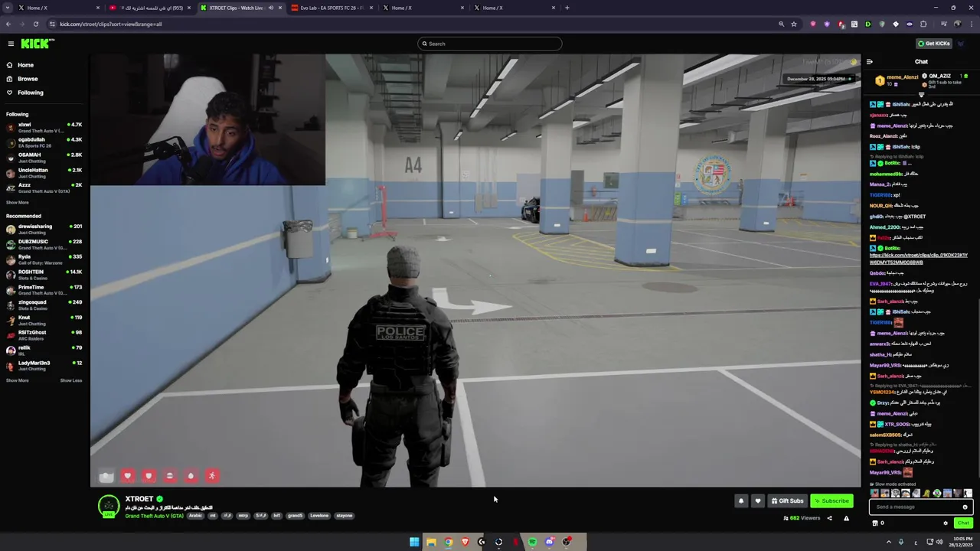The width and height of the screenshot is (980, 551).
Task: Open browser Extensions puzzle icon
Action: pos(923,24)
